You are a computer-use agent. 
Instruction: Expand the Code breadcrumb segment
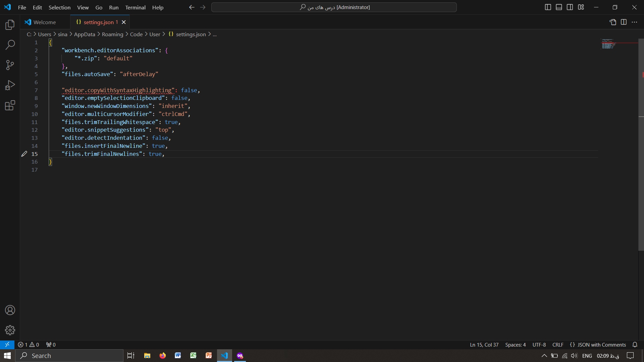136,34
